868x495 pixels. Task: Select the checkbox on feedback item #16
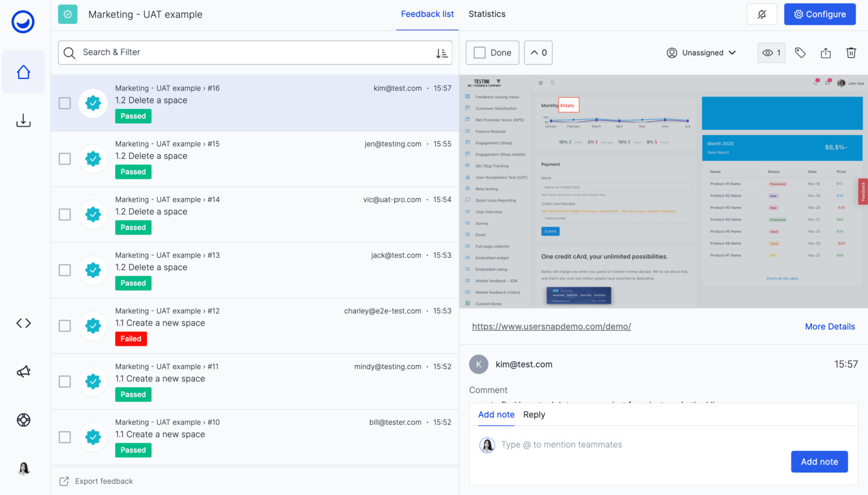64,103
